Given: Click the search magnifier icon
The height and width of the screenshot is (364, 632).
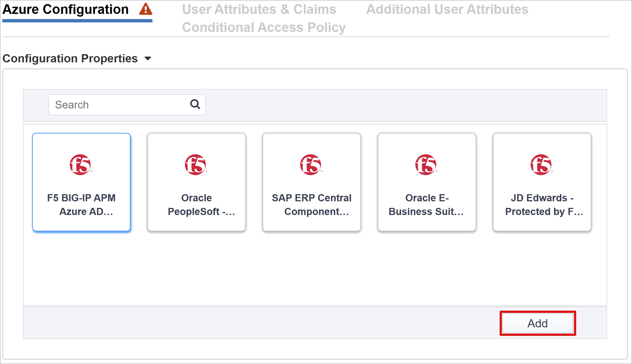Looking at the screenshot, I should click(194, 105).
